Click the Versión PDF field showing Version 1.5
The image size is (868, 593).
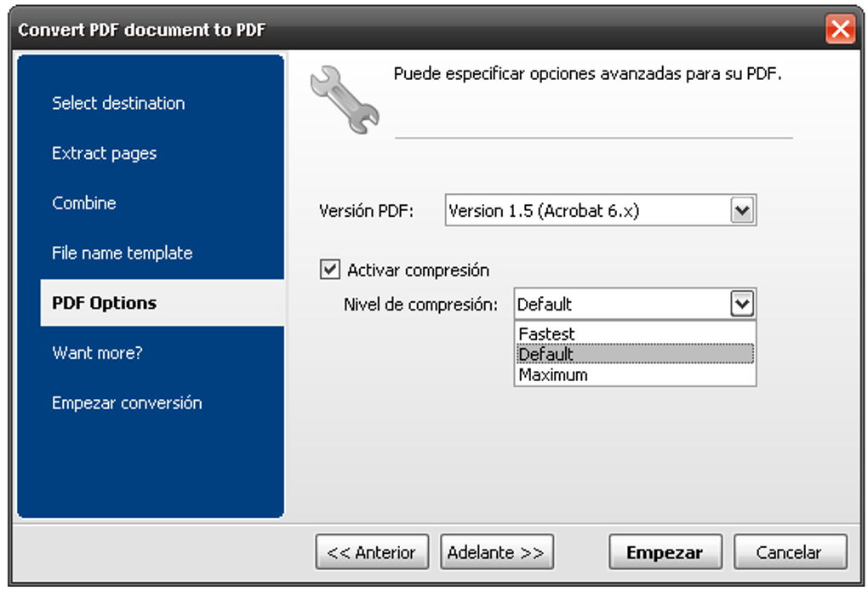[587, 211]
